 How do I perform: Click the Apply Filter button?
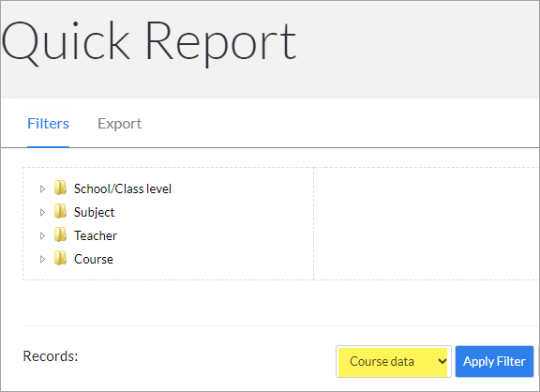[494, 362]
